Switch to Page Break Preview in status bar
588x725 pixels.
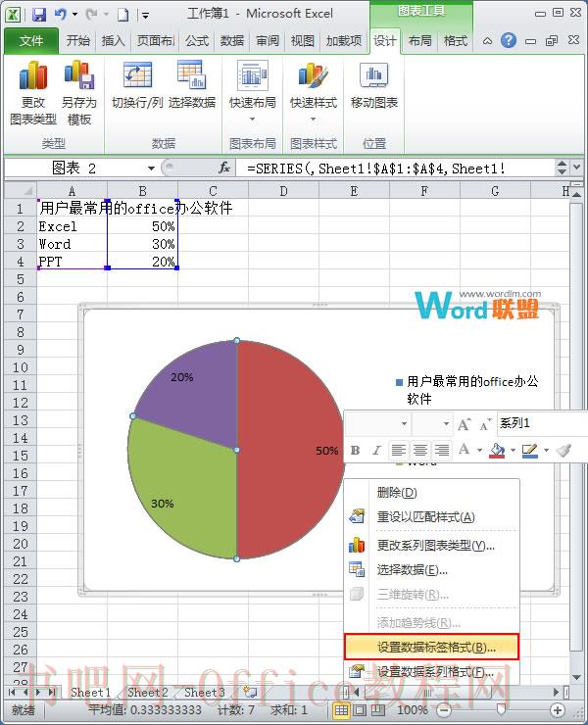click(x=377, y=709)
